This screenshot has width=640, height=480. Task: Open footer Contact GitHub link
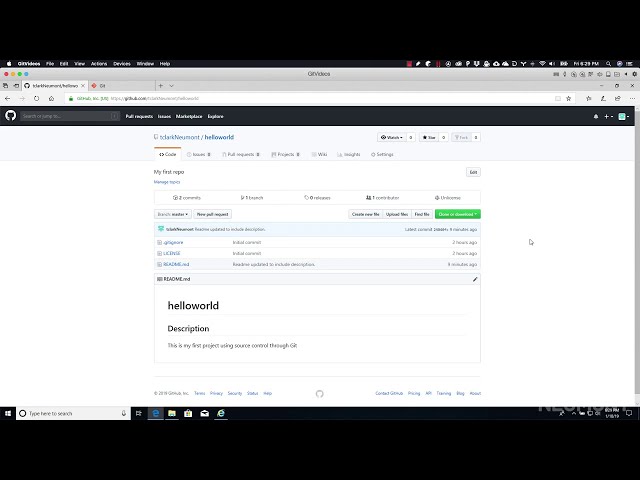click(x=389, y=393)
